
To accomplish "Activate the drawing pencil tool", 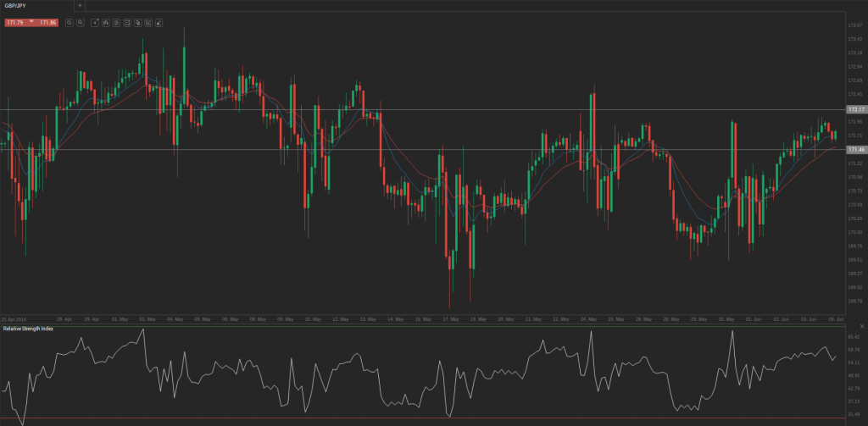I will (159, 23).
